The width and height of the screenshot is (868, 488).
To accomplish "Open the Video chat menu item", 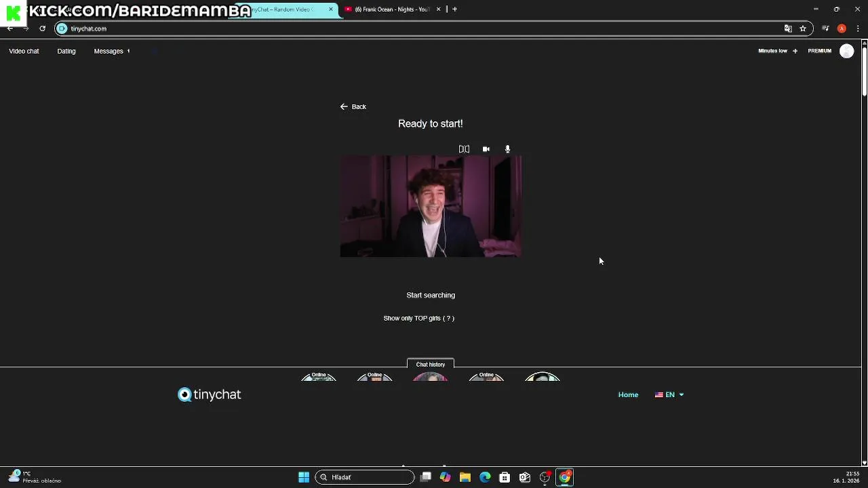I will pyautogui.click(x=24, y=51).
